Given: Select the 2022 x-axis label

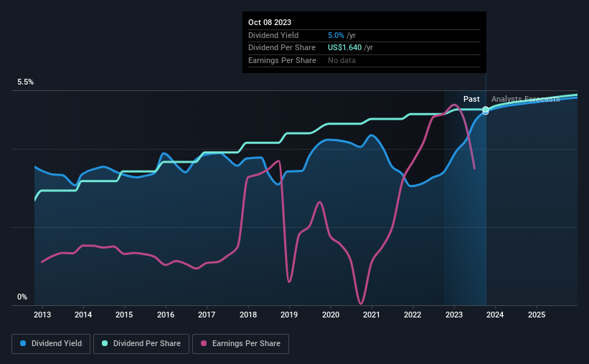Looking at the screenshot, I should coord(413,315).
